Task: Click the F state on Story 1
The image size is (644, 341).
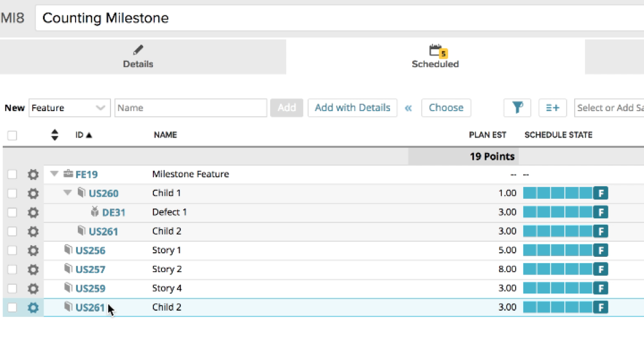Action: pos(600,250)
